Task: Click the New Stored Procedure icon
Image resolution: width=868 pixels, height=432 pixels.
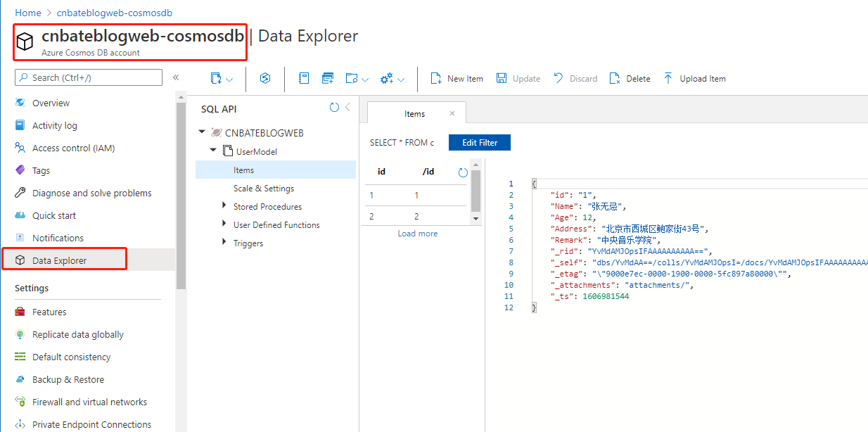Action: click(x=328, y=79)
